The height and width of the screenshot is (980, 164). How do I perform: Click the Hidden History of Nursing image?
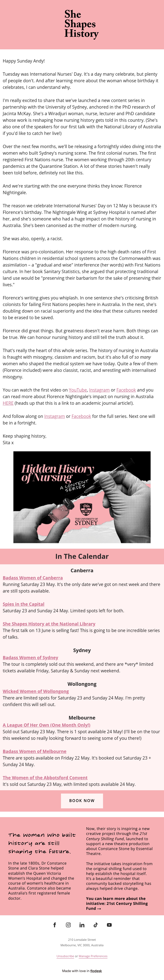click(x=82, y=497)
